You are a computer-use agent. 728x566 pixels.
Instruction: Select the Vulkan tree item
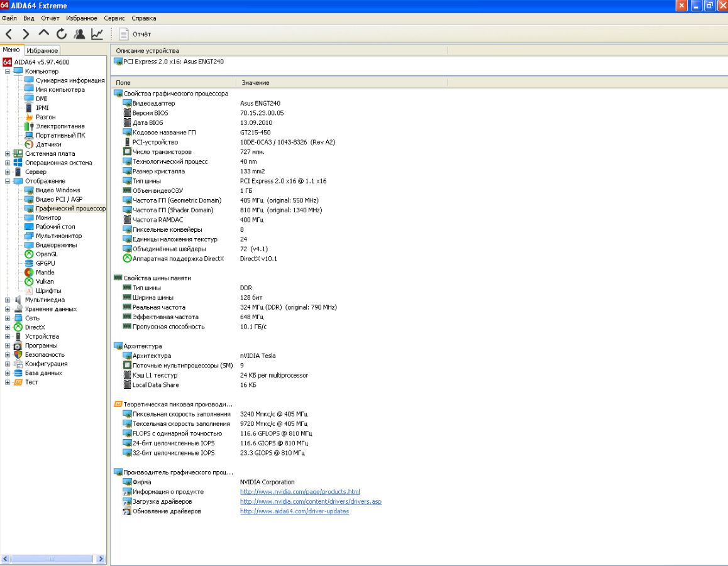coord(45,281)
